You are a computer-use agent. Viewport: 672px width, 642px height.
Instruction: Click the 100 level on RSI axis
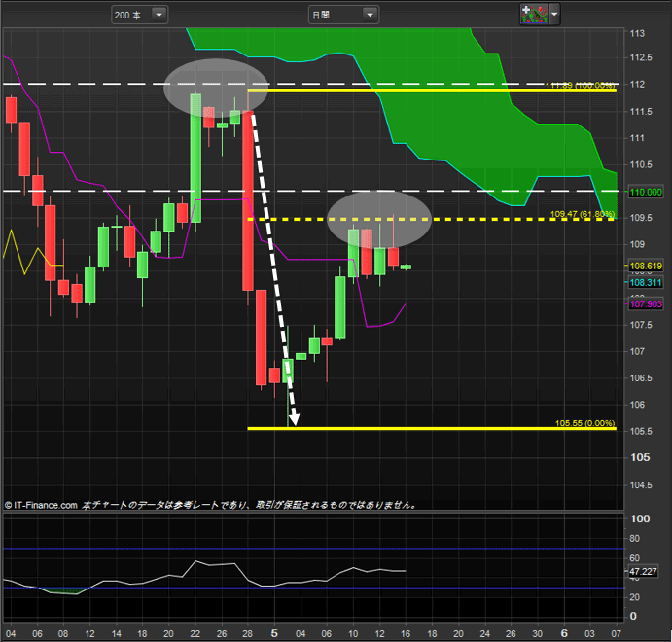tap(640, 518)
